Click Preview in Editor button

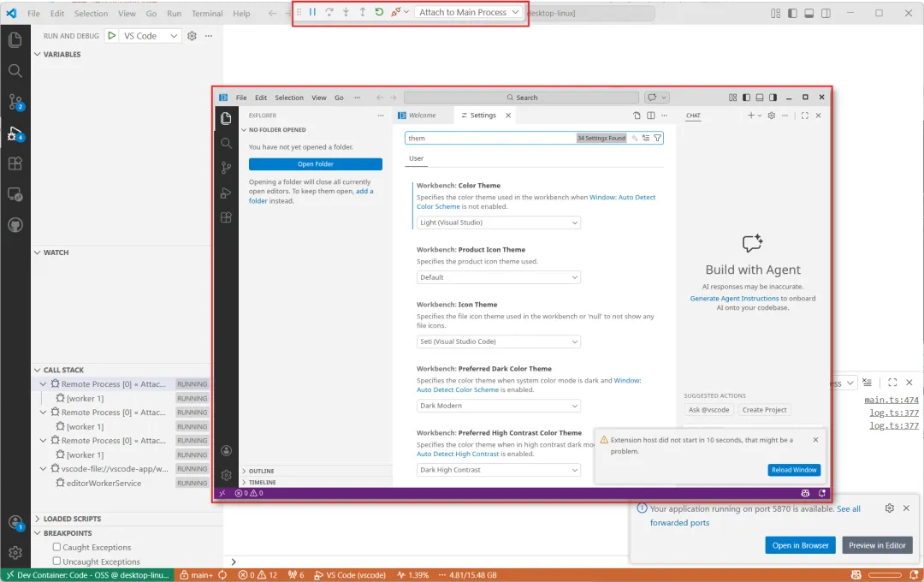click(877, 545)
